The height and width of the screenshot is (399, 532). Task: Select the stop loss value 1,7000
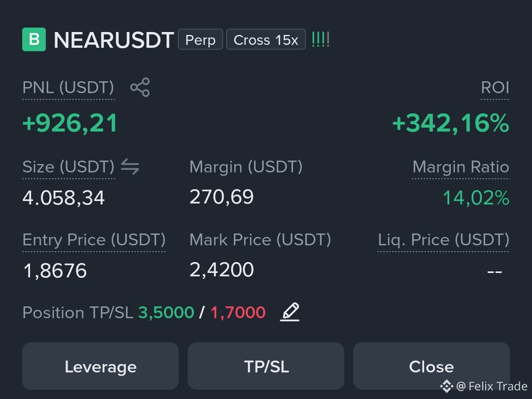[x=238, y=312]
